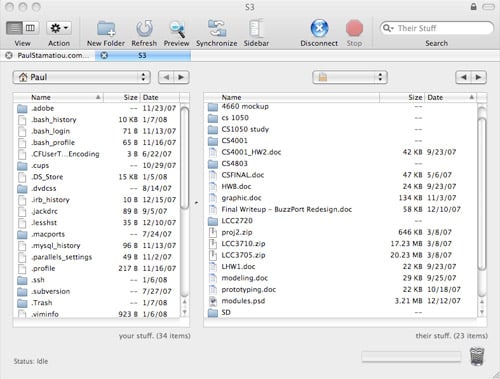Image resolution: width=500 pixels, height=379 pixels.
Task: Sort local pane by Date column
Action: point(160,97)
